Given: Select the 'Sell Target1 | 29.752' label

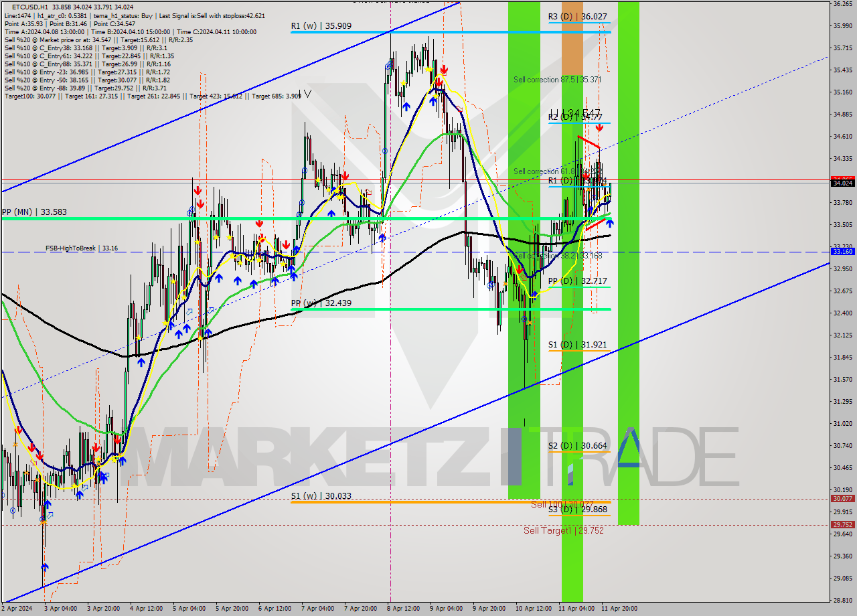Looking at the screenshot, I should pyautogui.click(x=564, y=530).
